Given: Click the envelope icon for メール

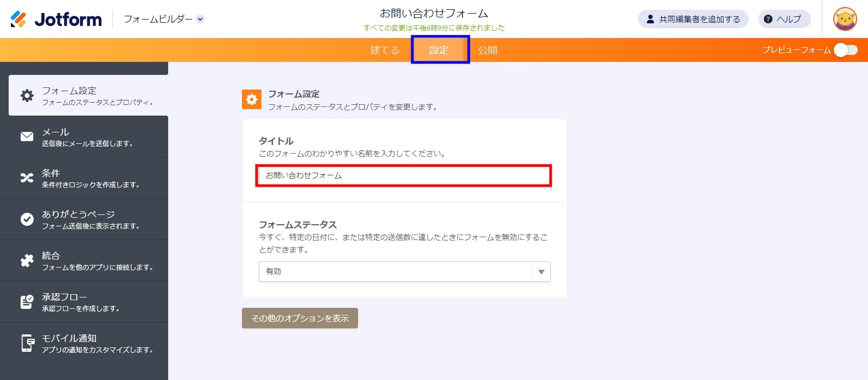Looking at the screenshot, I should [27, 137].
